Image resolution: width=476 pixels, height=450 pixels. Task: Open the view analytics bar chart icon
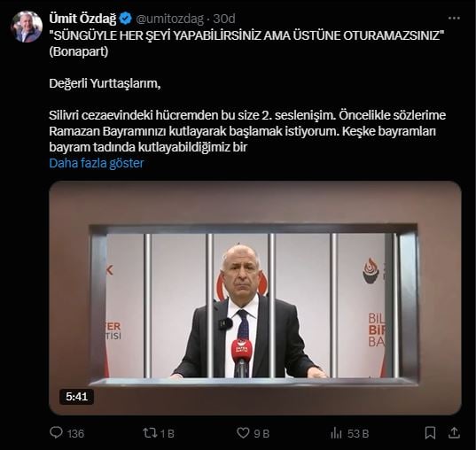tap(336, 433)
